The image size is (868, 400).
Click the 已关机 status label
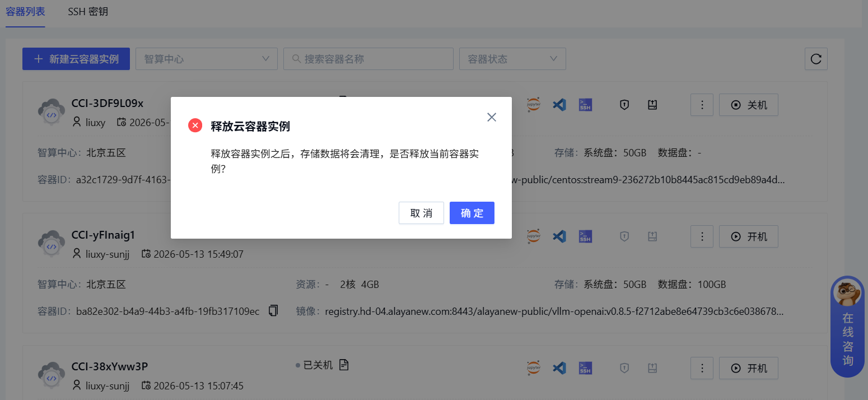318,365
